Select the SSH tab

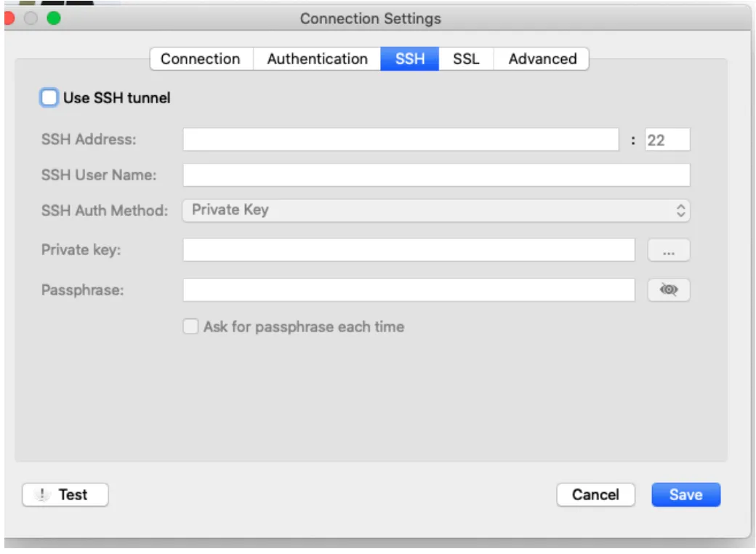tap(410, 59)
